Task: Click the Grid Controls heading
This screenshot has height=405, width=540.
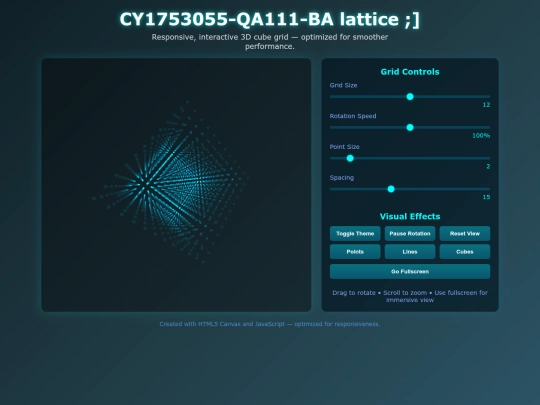Action: (410, 72)
